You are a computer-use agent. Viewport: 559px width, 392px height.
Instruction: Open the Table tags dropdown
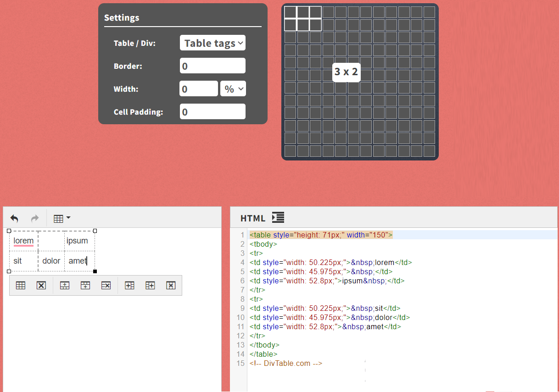(212, 43)
